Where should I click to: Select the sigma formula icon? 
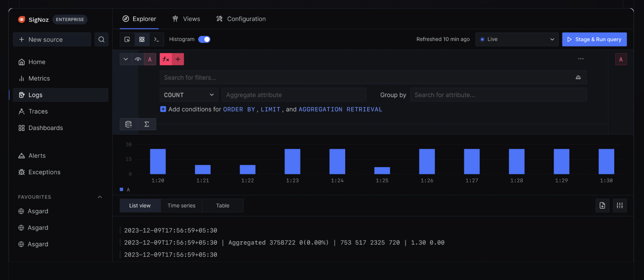[x=147, y=124]
